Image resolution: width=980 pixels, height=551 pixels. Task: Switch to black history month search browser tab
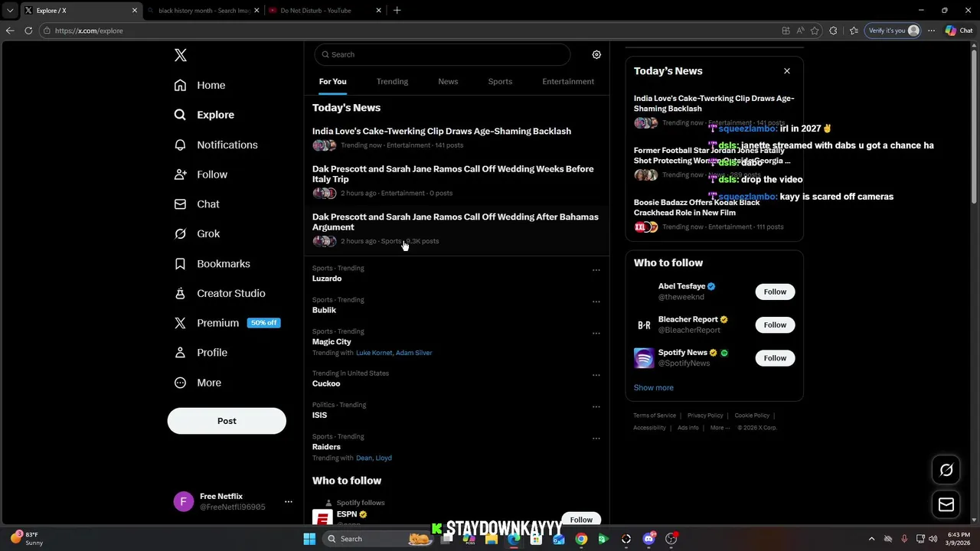point(203,11)
